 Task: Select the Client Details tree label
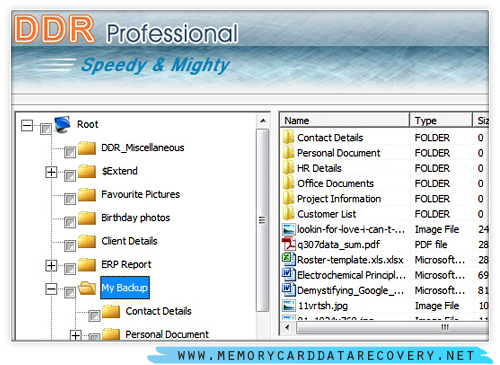(x=129, y=241)
